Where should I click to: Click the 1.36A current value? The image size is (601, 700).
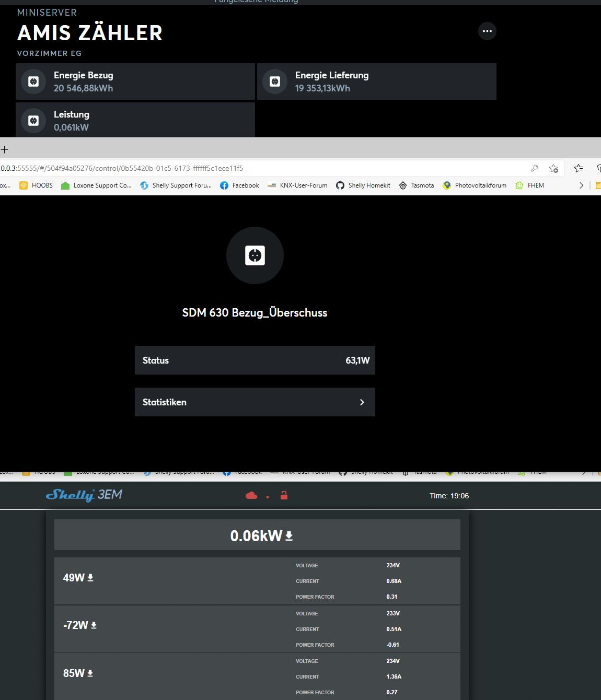[394, 676]
